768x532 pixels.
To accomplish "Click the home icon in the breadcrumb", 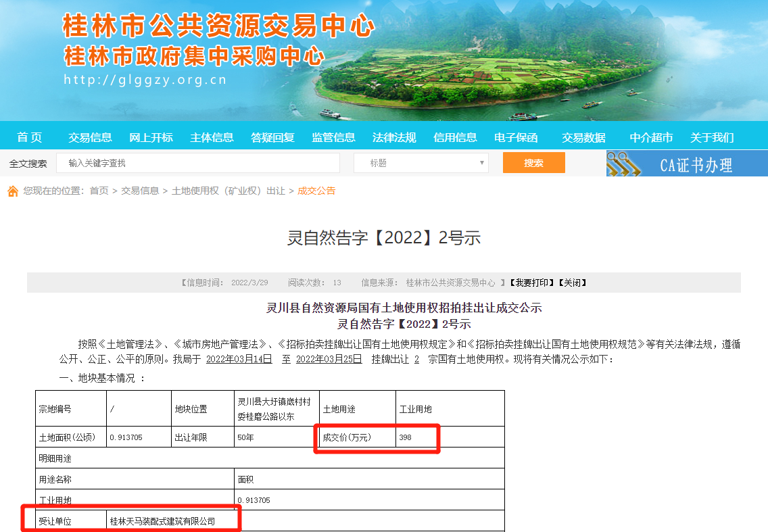I will click(13, 191).
